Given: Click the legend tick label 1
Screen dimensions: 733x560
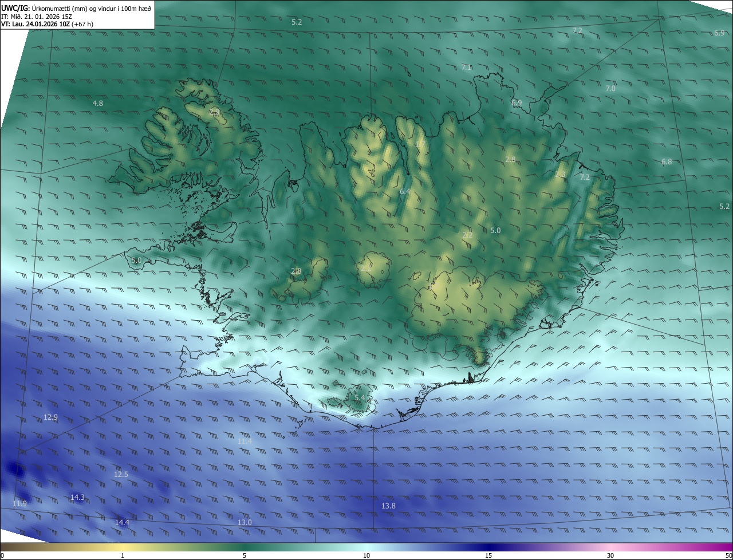Looking at the screenshot, I should [123, 555].
